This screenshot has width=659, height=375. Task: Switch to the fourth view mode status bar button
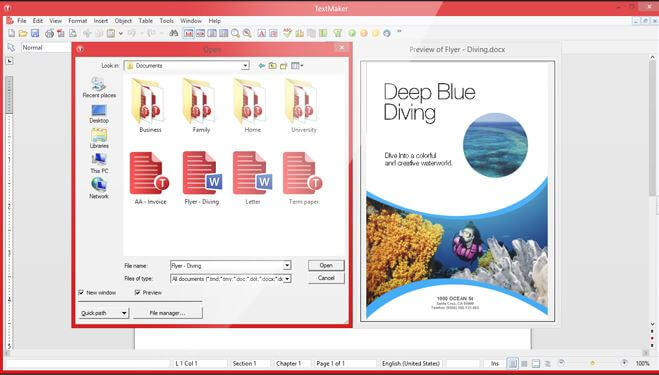547,363
